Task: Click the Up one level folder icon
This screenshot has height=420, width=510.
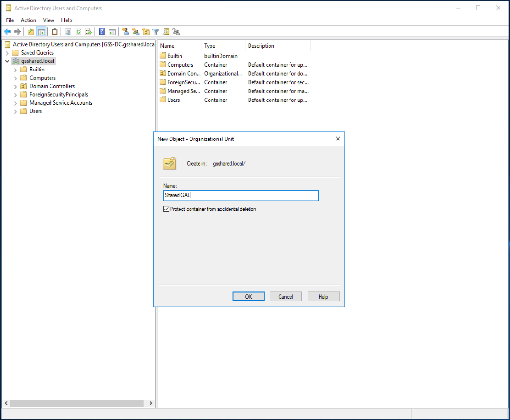Action: pos(31,32)
